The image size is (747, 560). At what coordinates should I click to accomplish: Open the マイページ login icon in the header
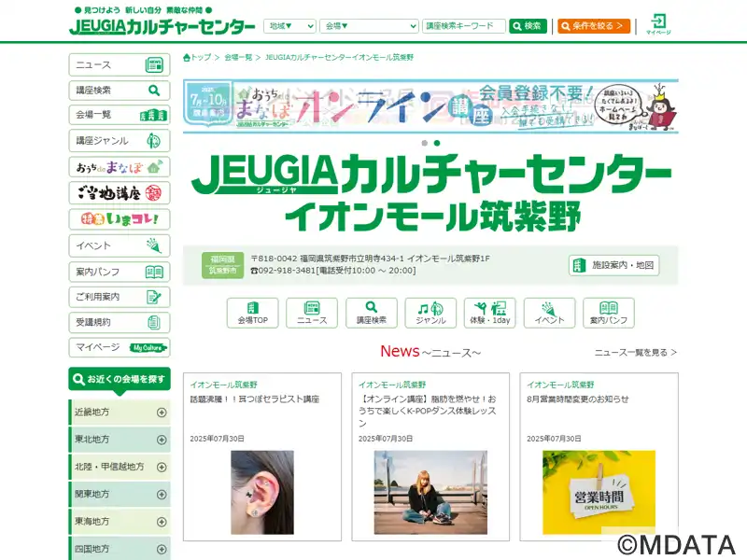coord(658,24)
